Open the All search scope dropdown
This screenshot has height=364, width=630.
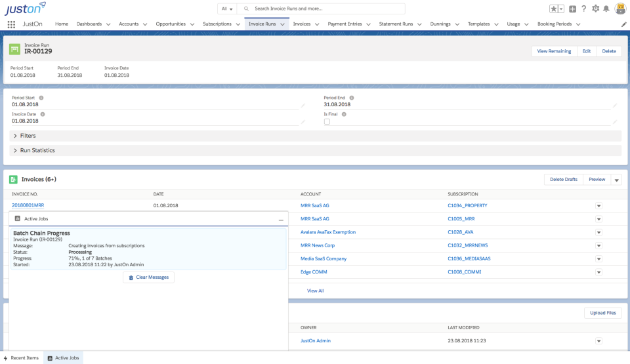[227, 9]
